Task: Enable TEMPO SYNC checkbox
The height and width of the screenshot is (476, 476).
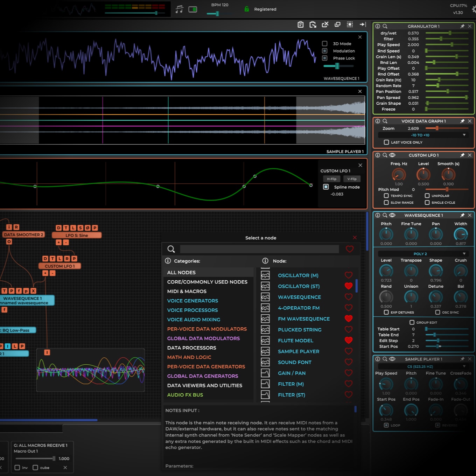Action: tap(386, 196)
